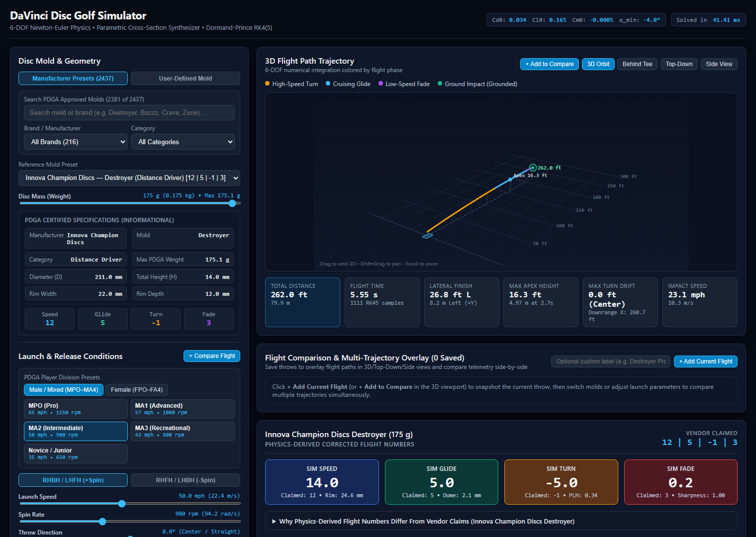Screen dimensions: 756x537
Task: Select the Side View camera
Action: [719, 64]
